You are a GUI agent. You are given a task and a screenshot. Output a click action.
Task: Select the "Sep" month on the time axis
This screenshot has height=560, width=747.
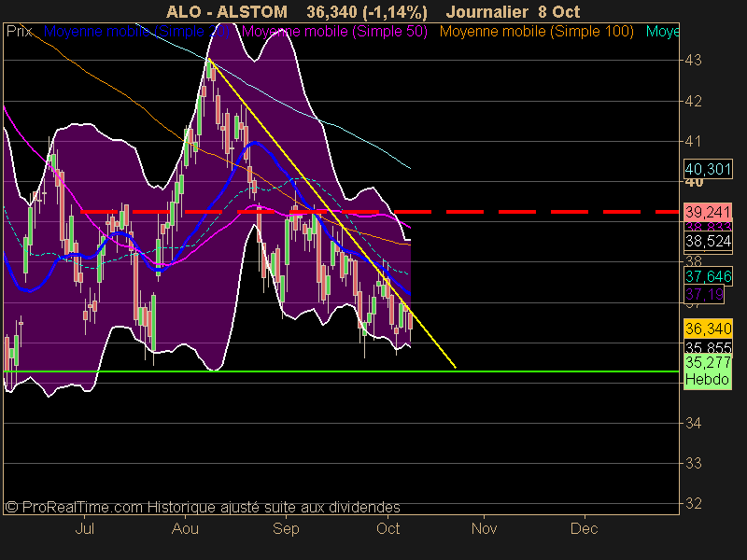(286, 528)
